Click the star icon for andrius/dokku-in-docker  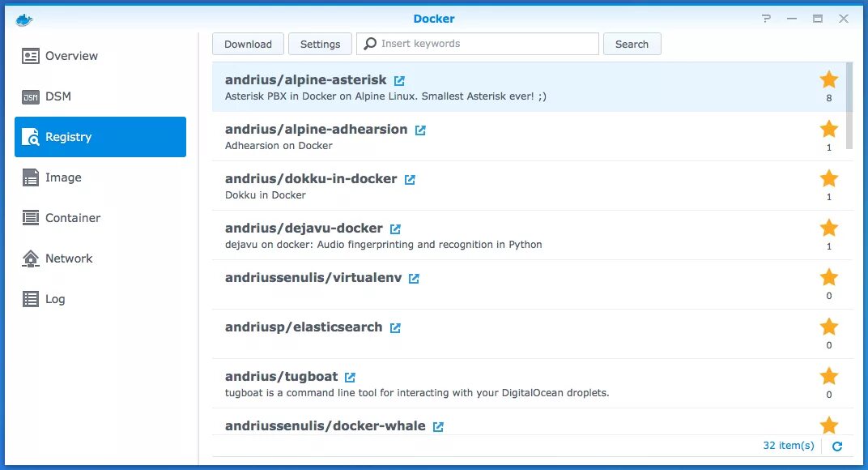click(x=828, y=178)
